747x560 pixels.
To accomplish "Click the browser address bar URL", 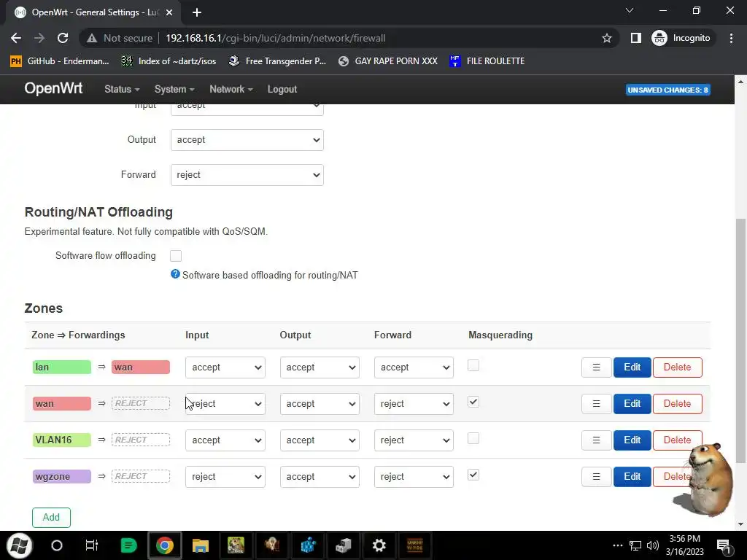I will pyautogui.click(x=275, y=38).
